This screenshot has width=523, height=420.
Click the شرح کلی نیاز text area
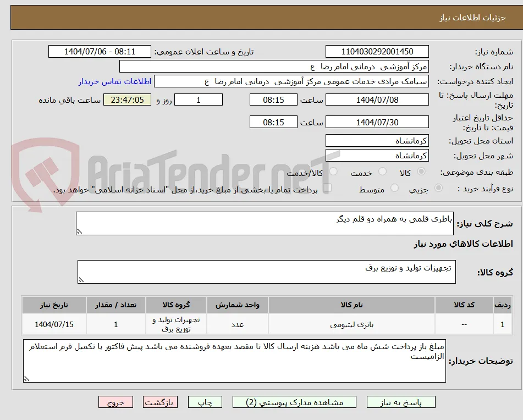point(265,223)
